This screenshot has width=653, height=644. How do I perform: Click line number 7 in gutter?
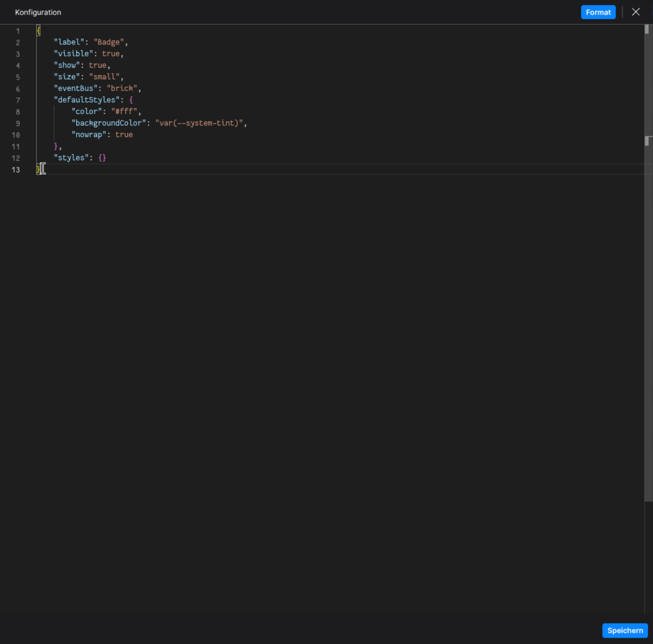pos(18,100)
